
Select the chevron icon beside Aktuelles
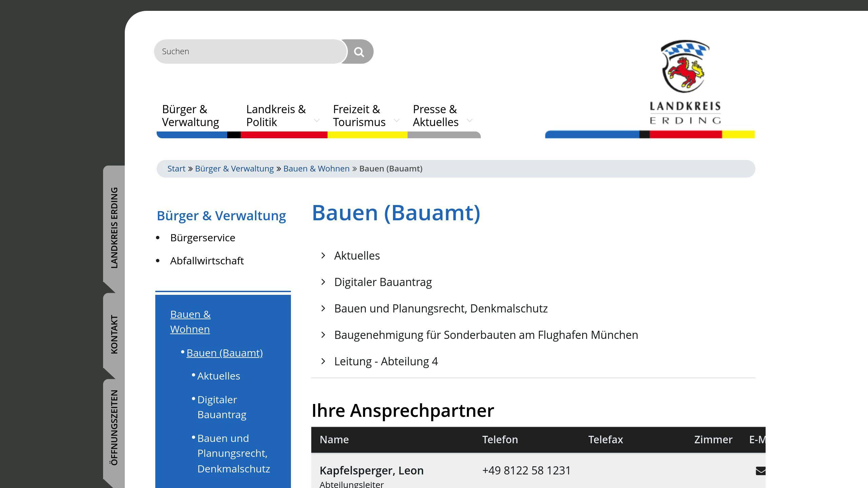(322, 256)
